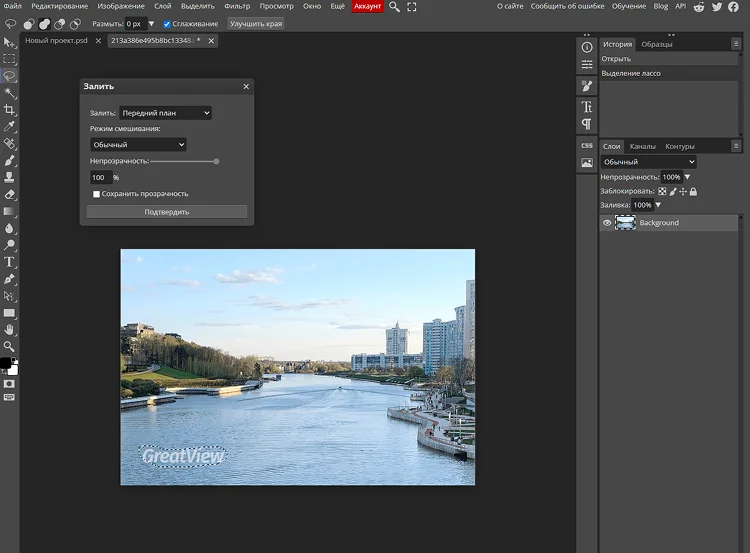The height and width of the screenshot is (553, 750).
Task: Click the Подтвердить button
Action: pos(167,212)
